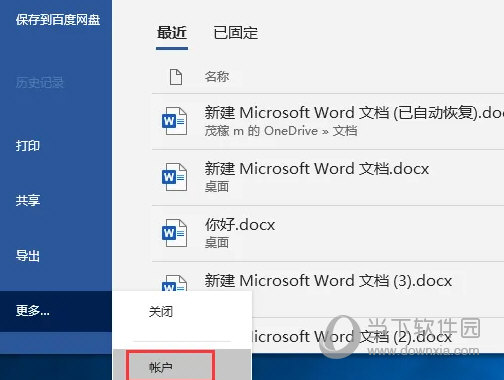Click Save to Baidu Netdisk (保存到百度网盘)
504x380 pixels.
(x=58, y=20)
